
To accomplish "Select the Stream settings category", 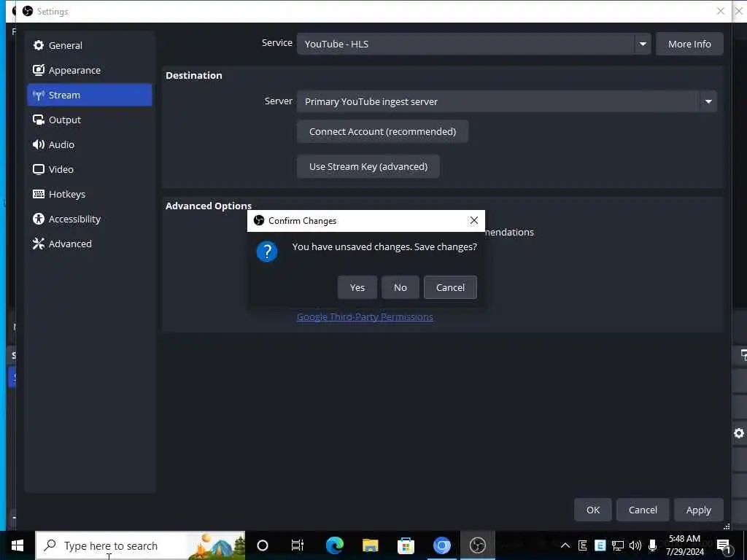I will pos(90,95).
